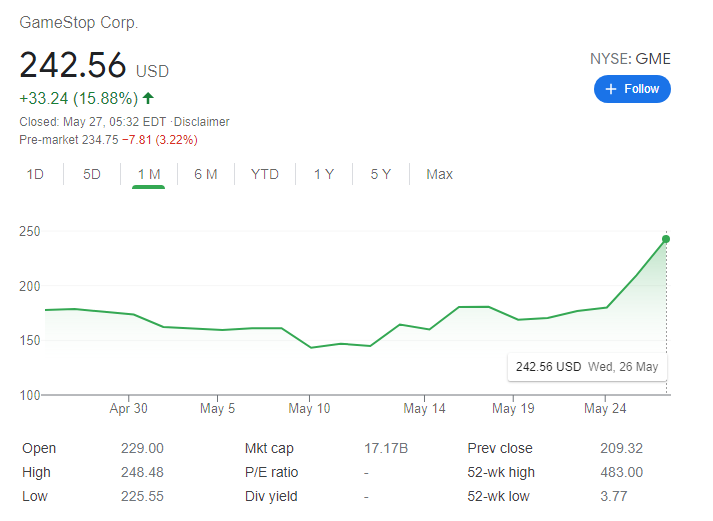The image size is (713, 521).
Task: Click the blue Follow button
Action: (x=632, y=89)
